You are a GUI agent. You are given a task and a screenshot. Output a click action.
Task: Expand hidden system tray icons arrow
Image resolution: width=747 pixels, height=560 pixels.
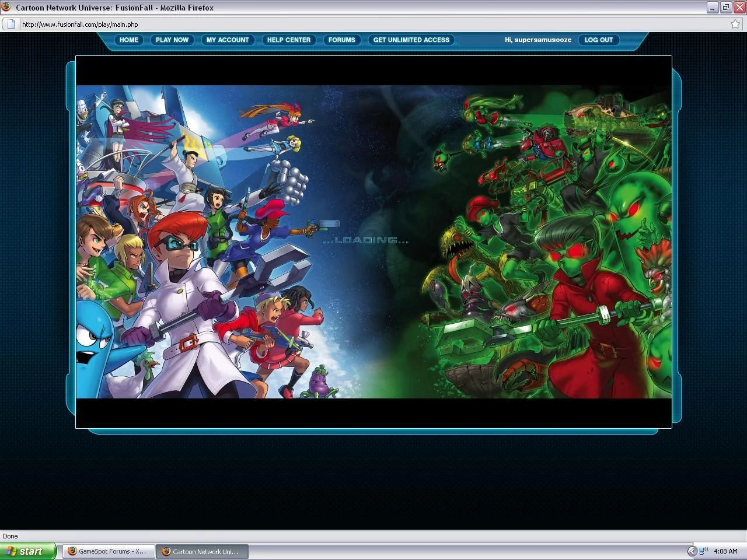click(x=692, y=551)
